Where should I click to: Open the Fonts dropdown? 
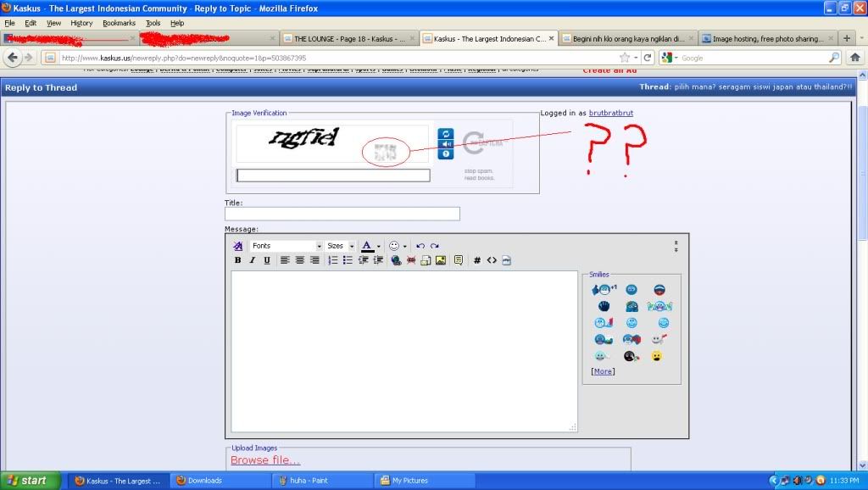coord(287,246)
